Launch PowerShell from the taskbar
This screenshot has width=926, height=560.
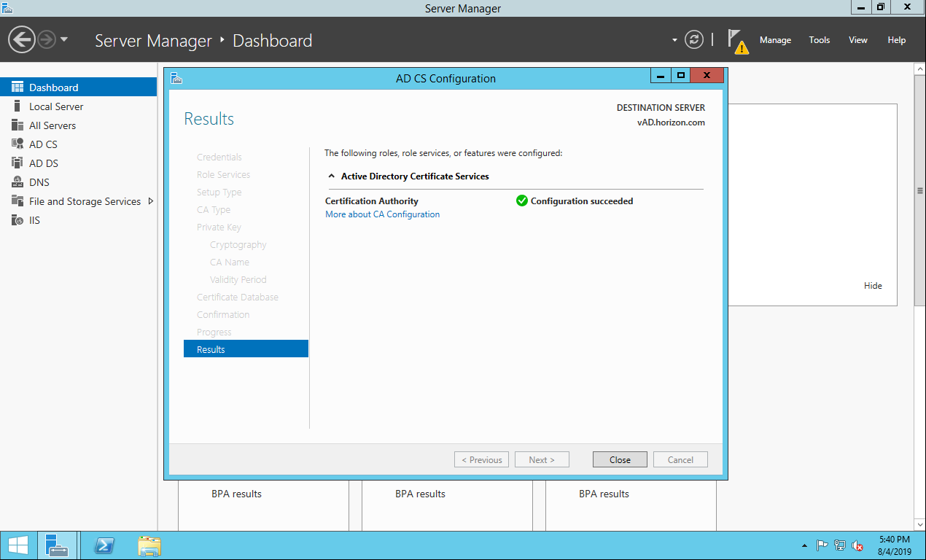(x=105, y=545)
